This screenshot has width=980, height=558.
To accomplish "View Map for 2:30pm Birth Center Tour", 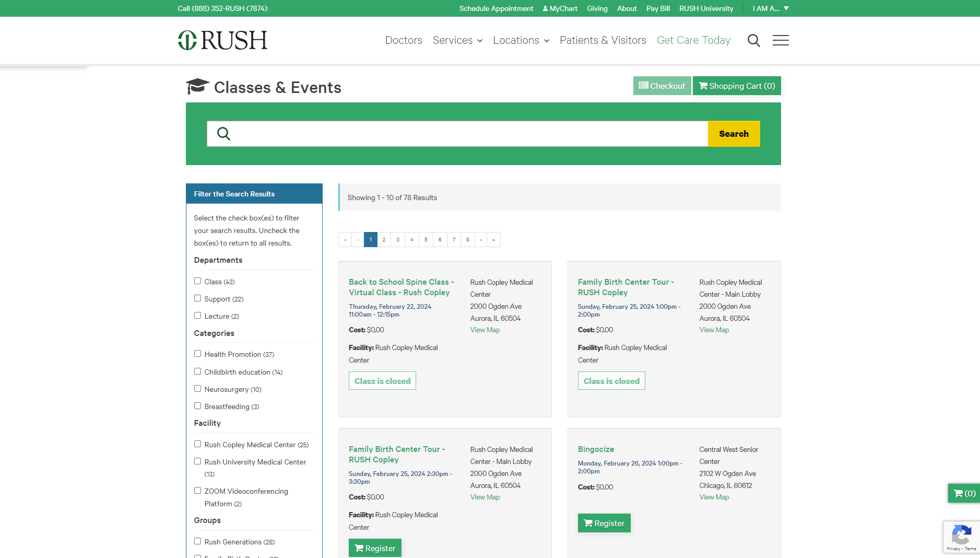I will (x=485, y=497).
